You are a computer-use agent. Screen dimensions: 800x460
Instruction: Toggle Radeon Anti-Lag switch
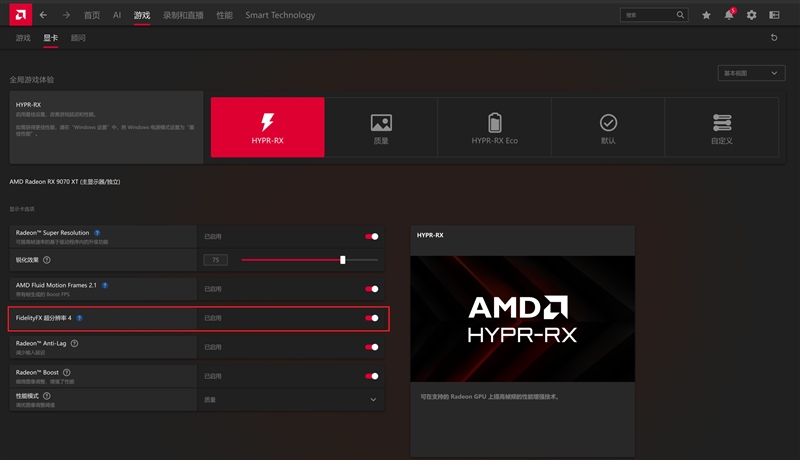tap(372, 347)
